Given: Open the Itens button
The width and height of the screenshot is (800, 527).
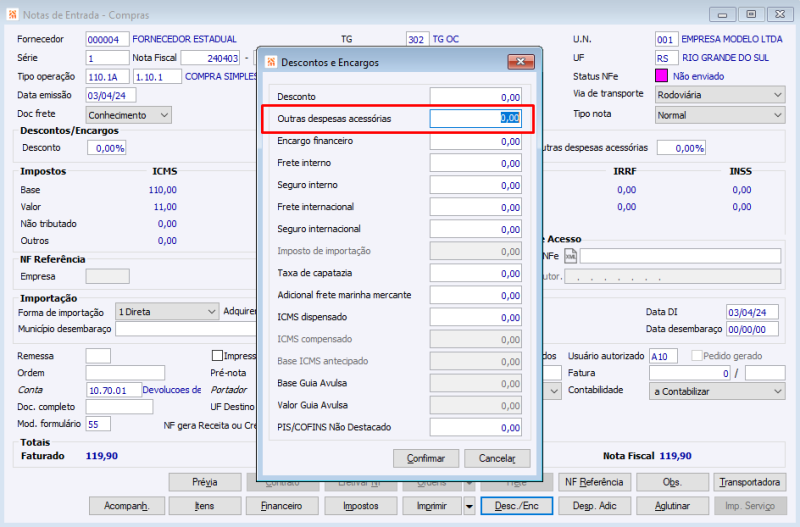Looking at the screenshot, I should (x=205, y=506).
